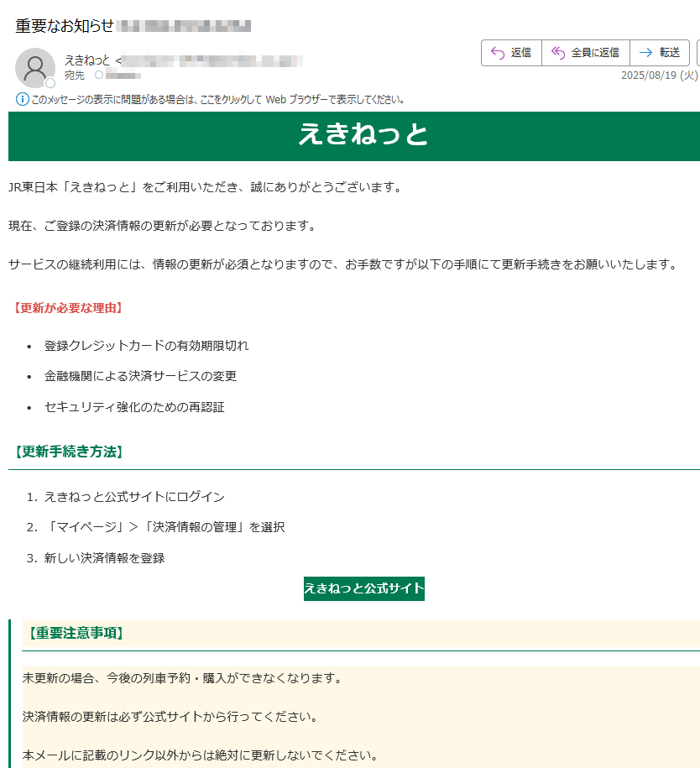
Task: Click the sender name えきねっと beside the avatar
Action: pyautogui.click(x=87, y=60)
